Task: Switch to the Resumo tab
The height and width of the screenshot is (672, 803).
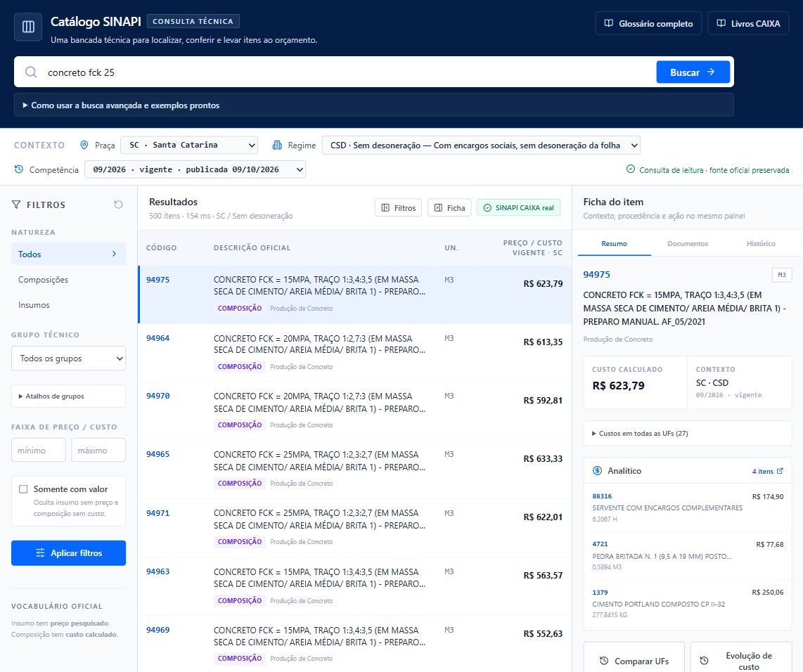Action: [x=614, y=244]
